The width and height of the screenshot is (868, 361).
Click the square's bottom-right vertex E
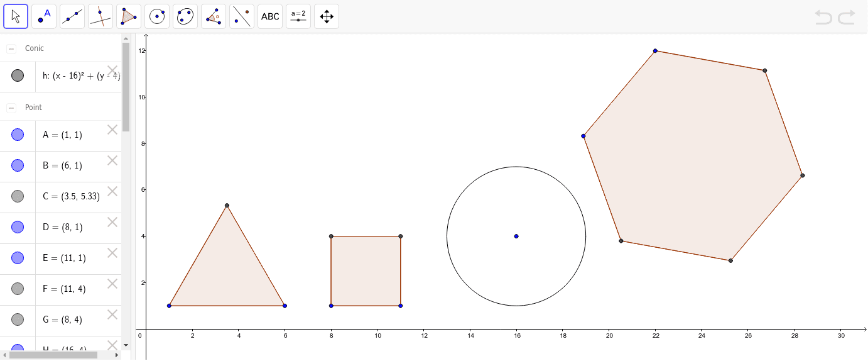tap(401, 306)
